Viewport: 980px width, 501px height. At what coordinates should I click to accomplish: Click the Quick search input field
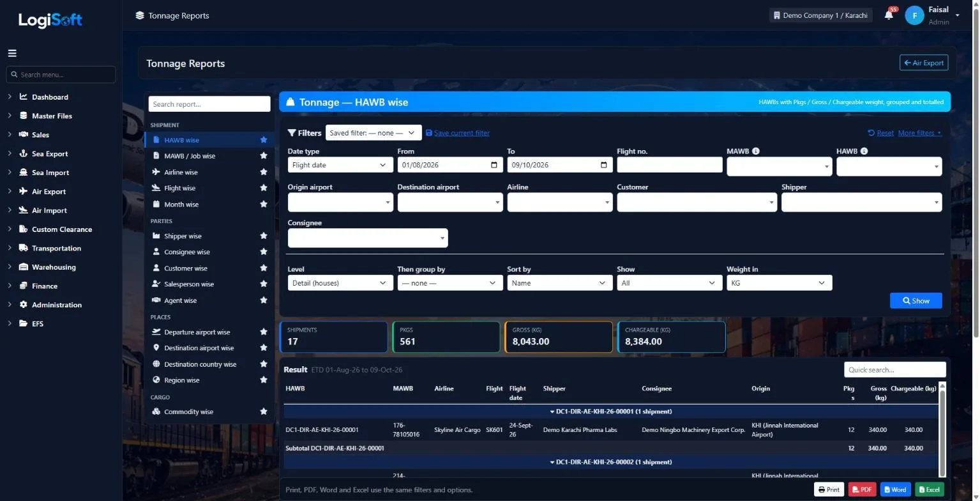[x=895, y=369]
